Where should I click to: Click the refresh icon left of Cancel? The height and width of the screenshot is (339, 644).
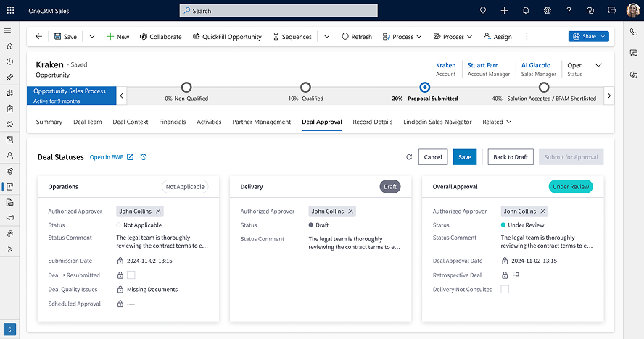coord(409,157)
